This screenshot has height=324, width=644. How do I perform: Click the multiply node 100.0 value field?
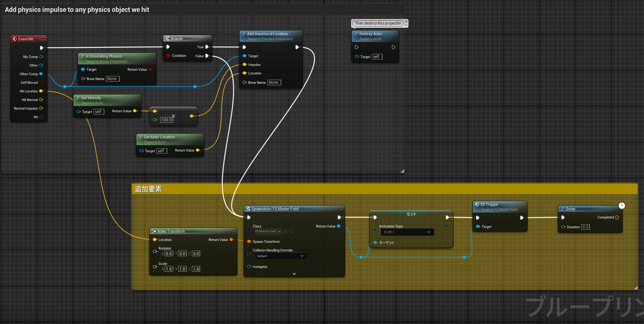tap(166, 120)
